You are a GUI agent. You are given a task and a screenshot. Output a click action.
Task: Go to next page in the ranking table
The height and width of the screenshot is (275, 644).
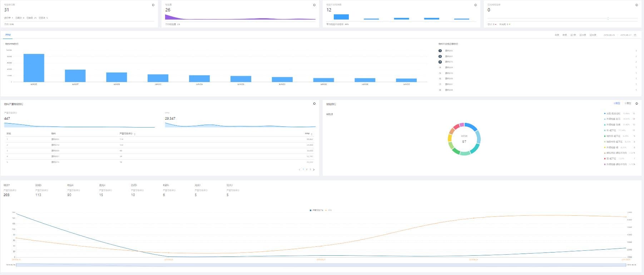pyautogui.click(x=314, y=170)
